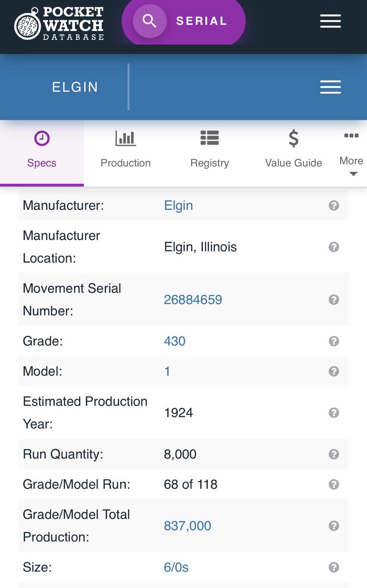Viewport: 367px width, 588px height.
Task: Show help for the Manufacturer row
Action: 334,205
